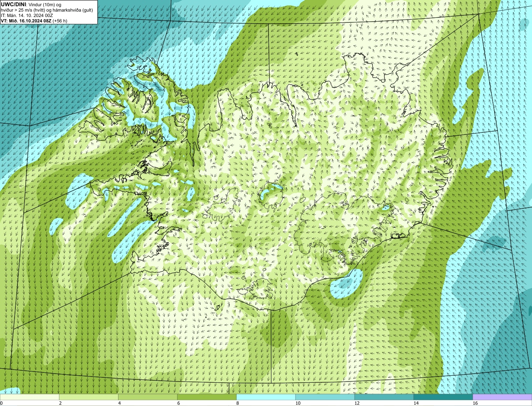This screenshot has height=406, width=532.
Task: Click the '6' label on the wind scale
Action: click(178, 403)
